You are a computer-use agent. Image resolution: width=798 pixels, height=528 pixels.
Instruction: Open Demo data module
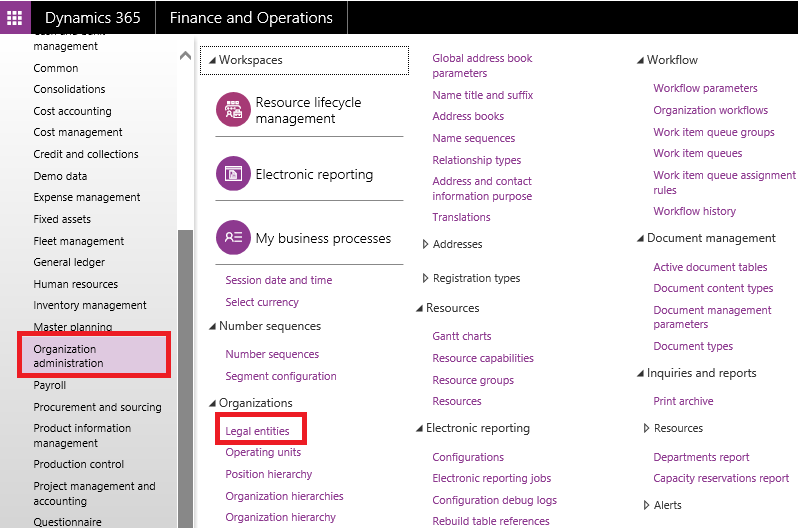click(x=60, y=176)
